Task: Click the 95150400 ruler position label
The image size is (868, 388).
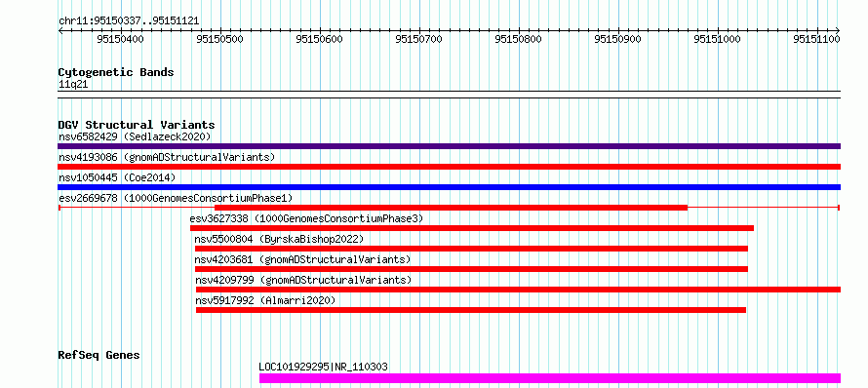Action: 120,39
